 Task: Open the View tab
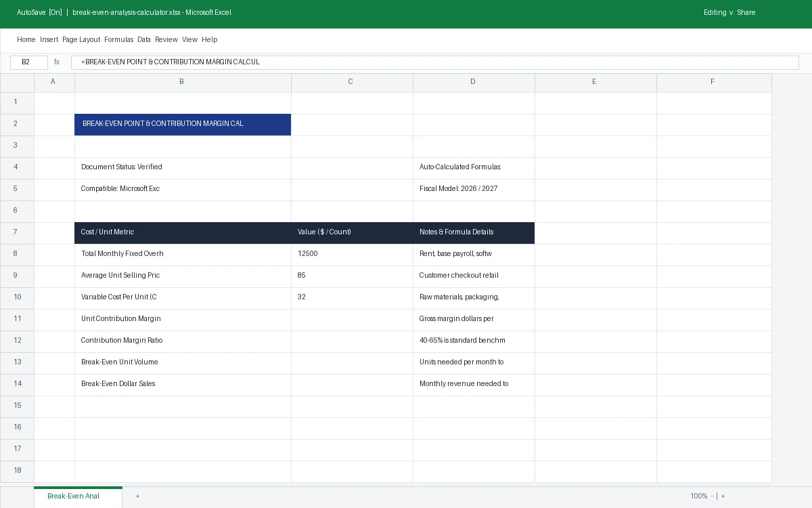pyautogui.click(x=189, y=39)
